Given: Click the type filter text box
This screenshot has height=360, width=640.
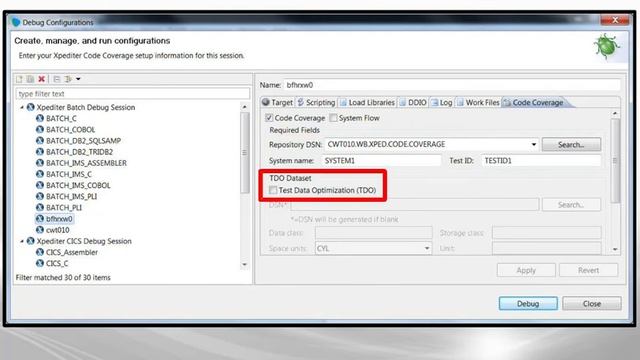Looking at the screenshot, I should 133,93.
